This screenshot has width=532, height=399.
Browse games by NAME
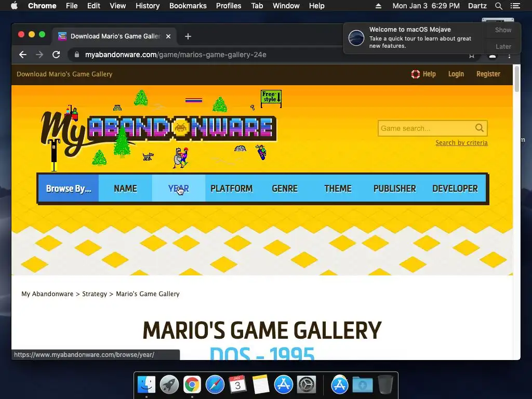(125, 189)
